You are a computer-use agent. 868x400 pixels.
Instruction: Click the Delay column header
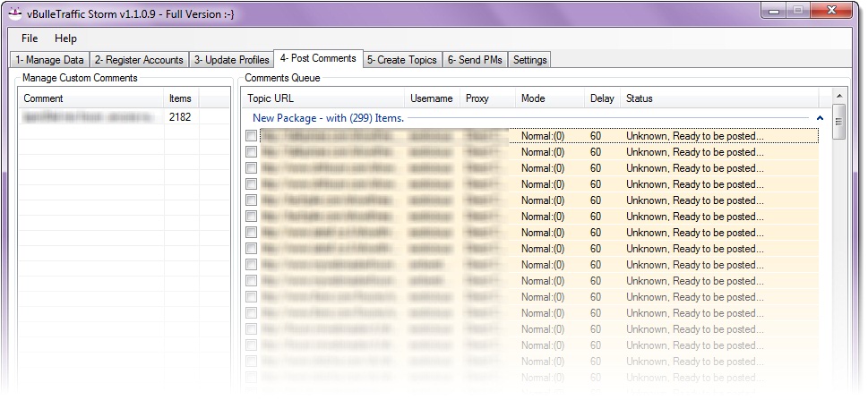[602, 98]
